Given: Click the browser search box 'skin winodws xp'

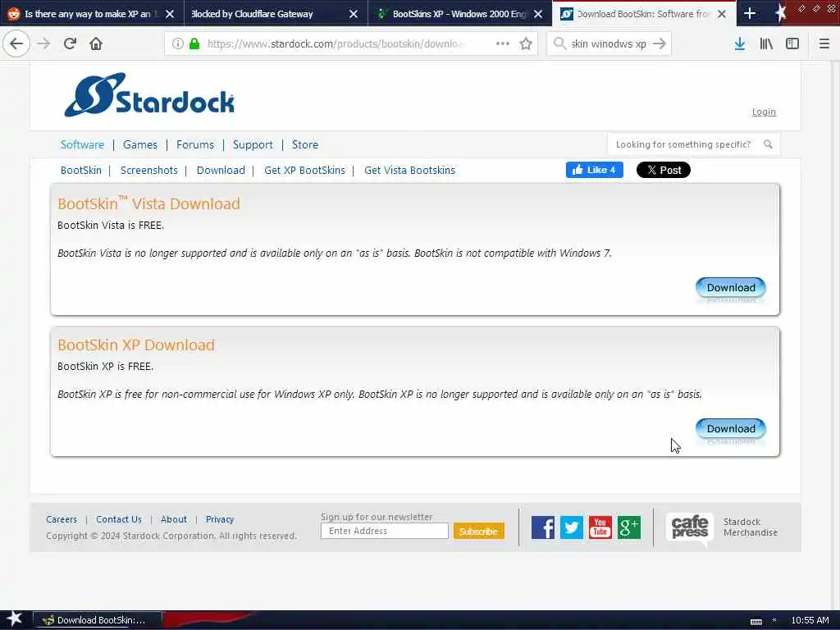Looking at the screenshot, I should tap(609, 43).
